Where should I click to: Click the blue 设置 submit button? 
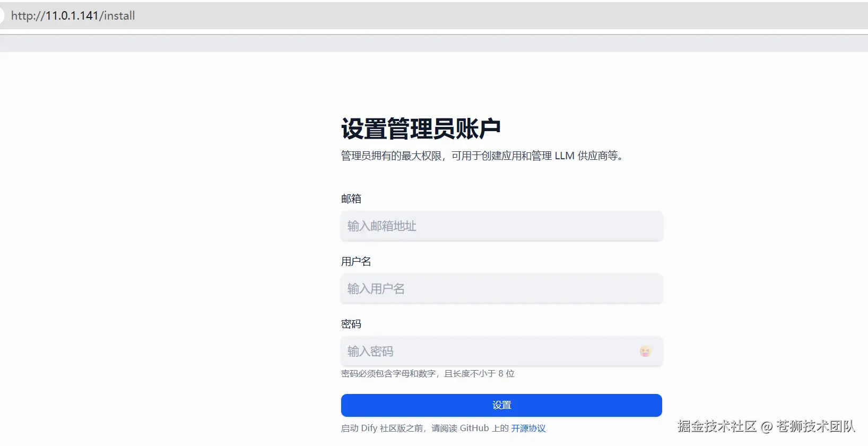501,405
